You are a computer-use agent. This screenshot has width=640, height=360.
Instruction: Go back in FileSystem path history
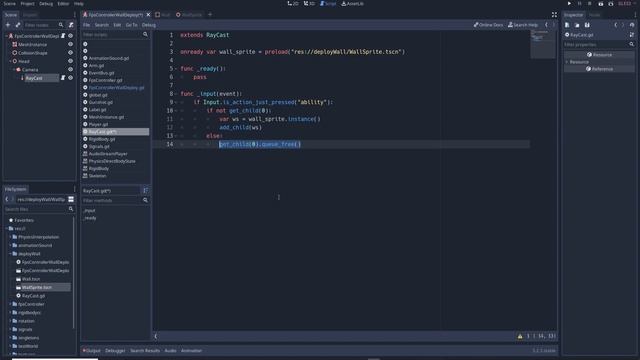[7, 199]
